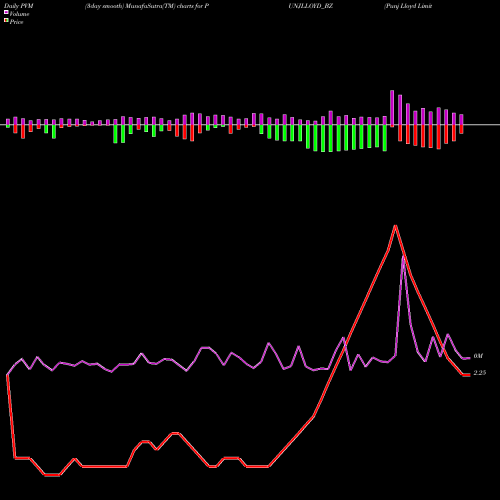Click the red price line peak
The image size is (500, 500).
395,226
